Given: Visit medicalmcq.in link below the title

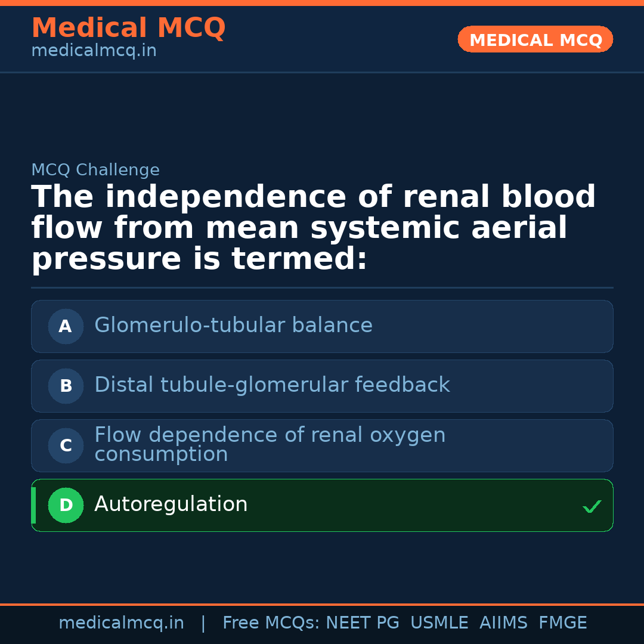Looking at the screenshot, I should pyautogui.click(x=94, y=51).
